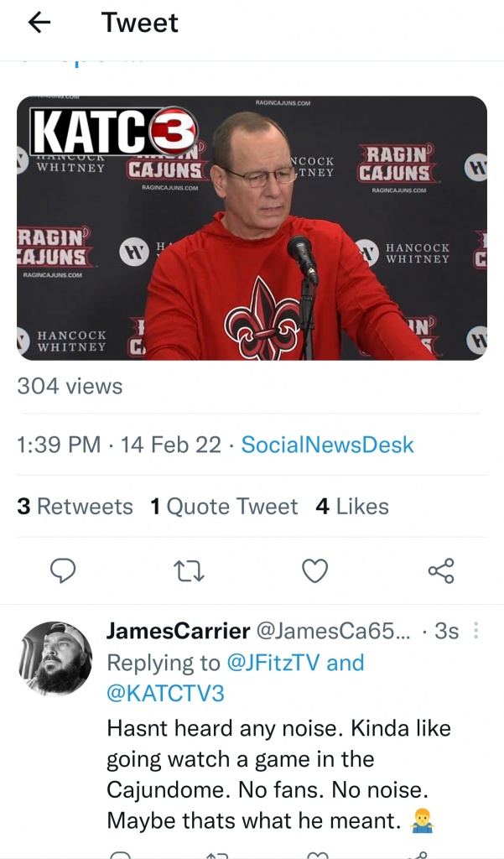Open the @JFitzTV mention

[x=273, y=663]
